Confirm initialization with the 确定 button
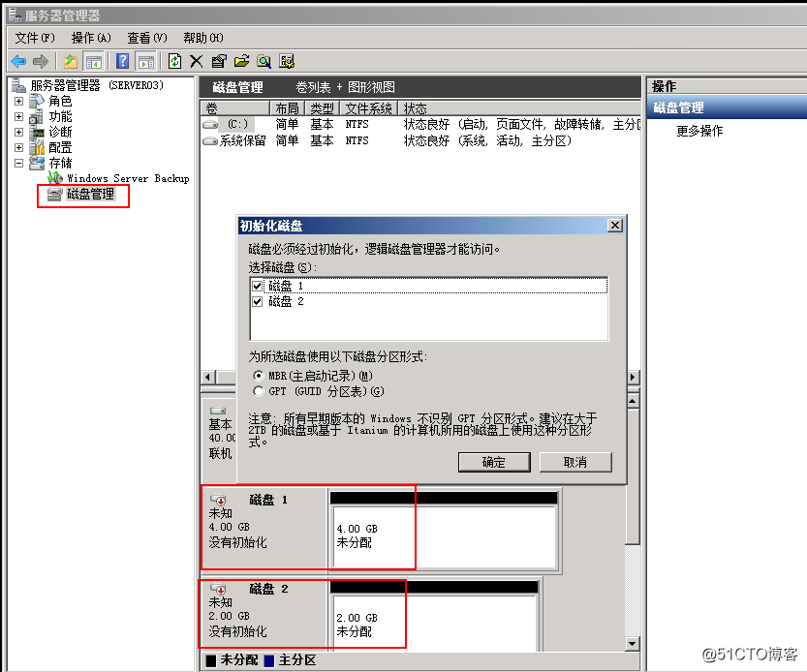 [494, 462]
